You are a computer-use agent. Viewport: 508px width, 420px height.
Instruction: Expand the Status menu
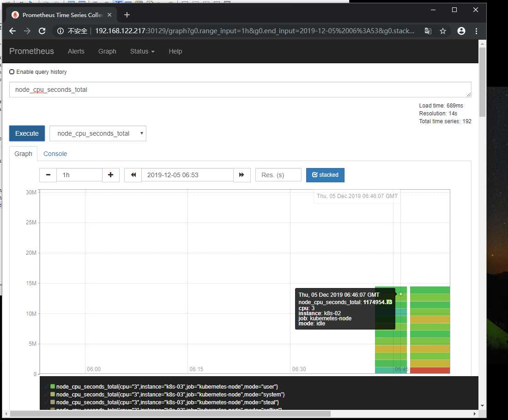142,51
